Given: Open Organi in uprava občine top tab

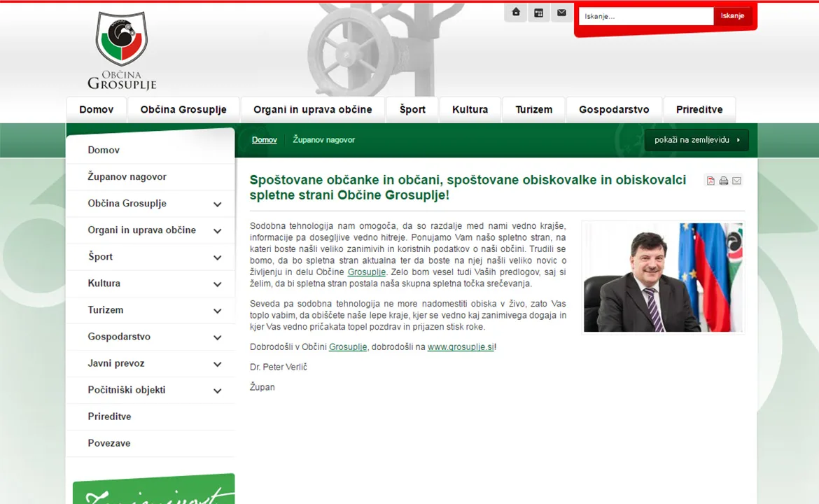Looking at the screenshot, I should pyautogui.click(x=312, y=110).
